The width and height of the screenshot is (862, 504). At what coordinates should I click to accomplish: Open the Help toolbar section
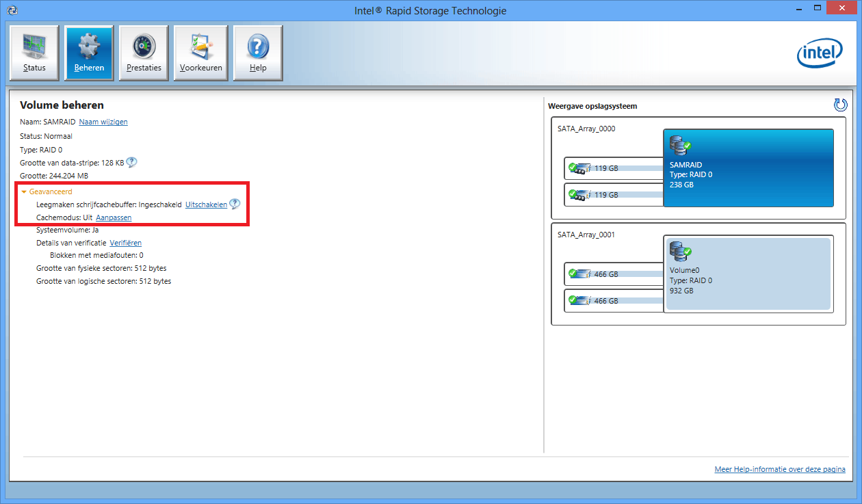(258, 53)
